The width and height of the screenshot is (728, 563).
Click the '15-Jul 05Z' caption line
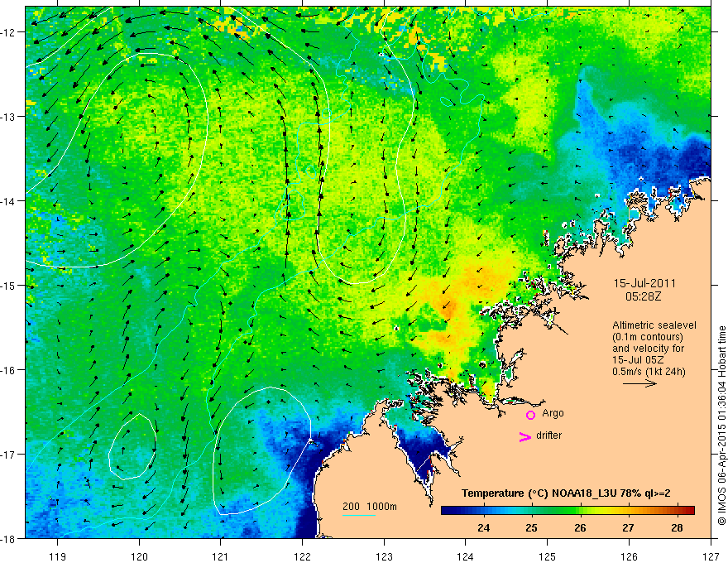(x=638, y=360)
